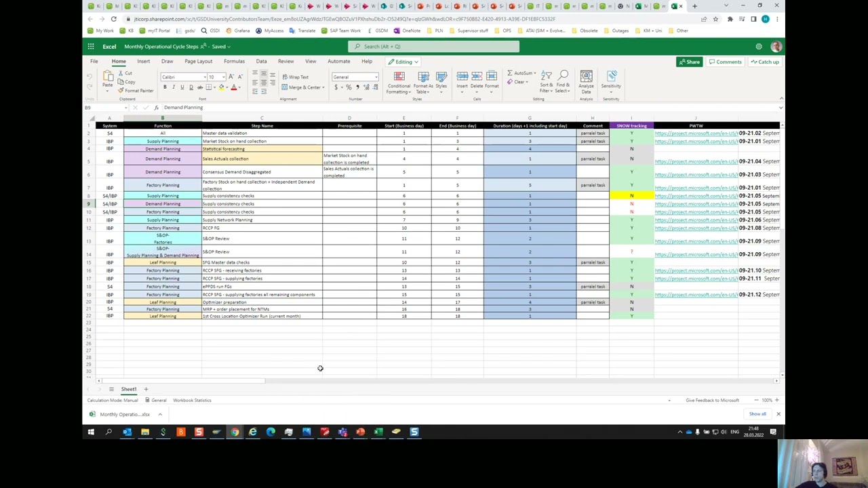Click the Delete cells icon
This screenshot has height=488, width=868.
pos(477,76)
